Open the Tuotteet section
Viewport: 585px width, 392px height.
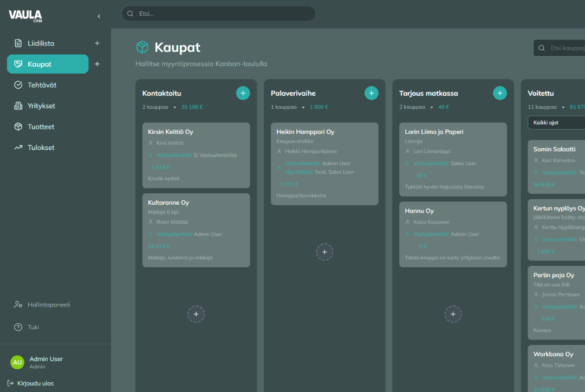(41, 127)
